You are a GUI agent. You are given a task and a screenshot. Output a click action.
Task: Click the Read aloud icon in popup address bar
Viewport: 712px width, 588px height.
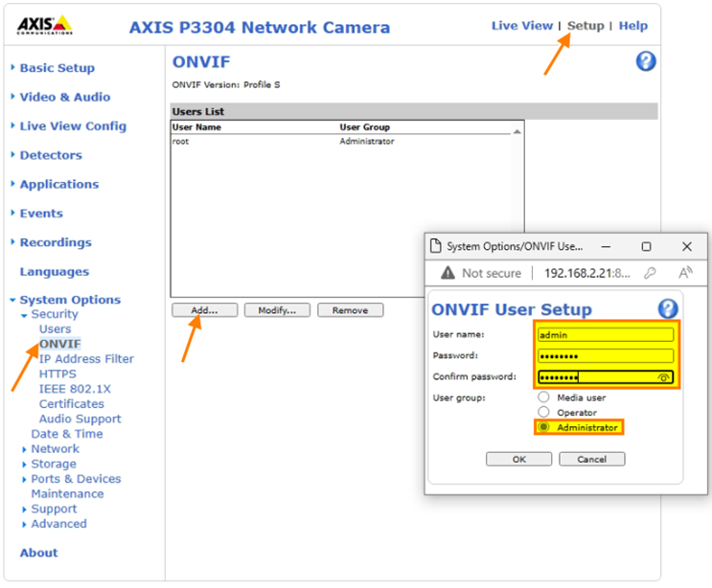tap(685, 273)
